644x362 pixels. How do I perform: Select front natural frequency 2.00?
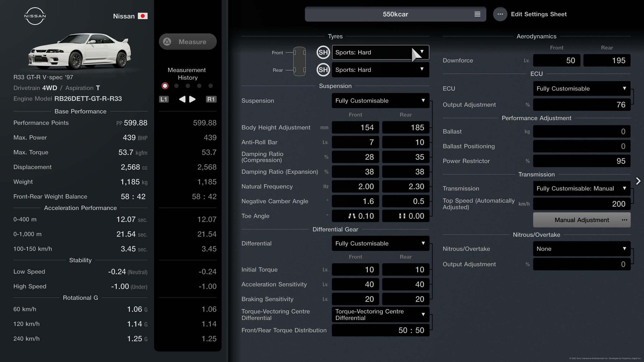tap(355, 186)
